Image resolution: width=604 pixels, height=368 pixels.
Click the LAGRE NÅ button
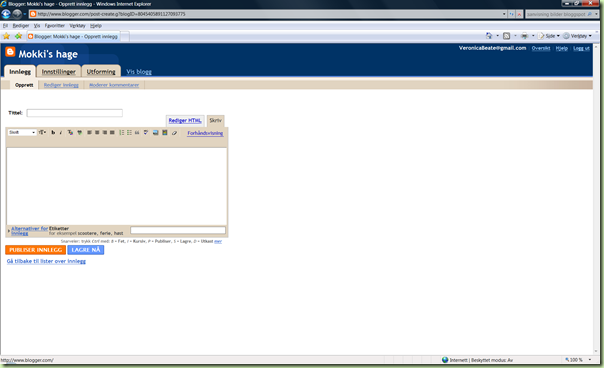click(86, 250)
